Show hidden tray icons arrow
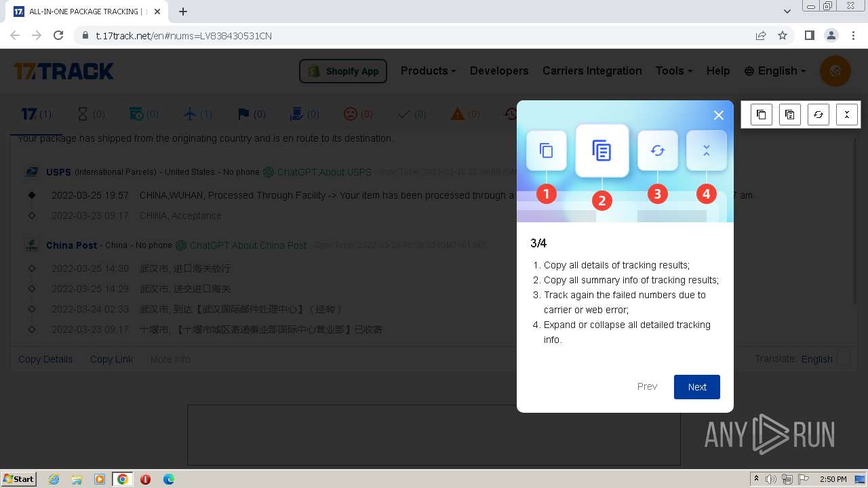 click(756, 479)
